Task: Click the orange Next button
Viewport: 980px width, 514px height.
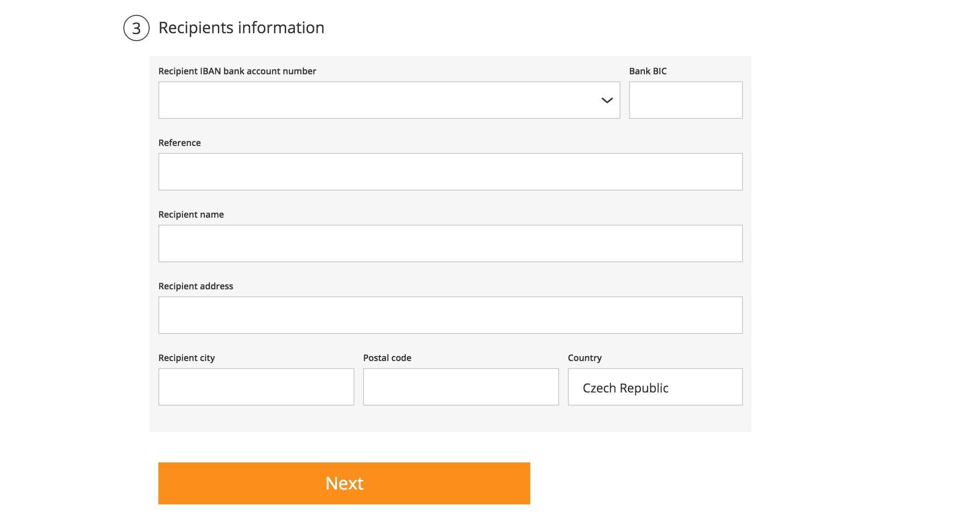Action: click(344, 483)
